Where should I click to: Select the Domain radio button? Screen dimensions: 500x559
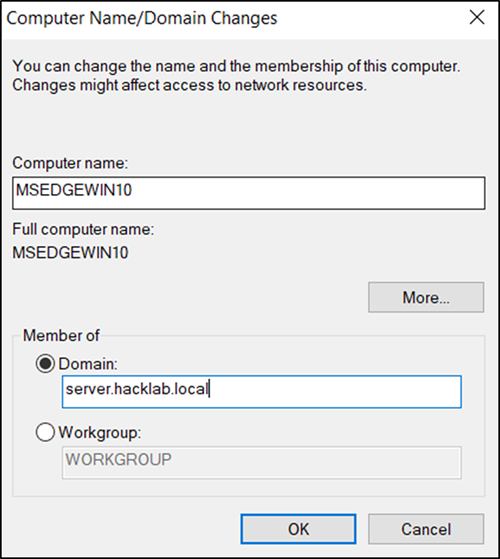45,364
